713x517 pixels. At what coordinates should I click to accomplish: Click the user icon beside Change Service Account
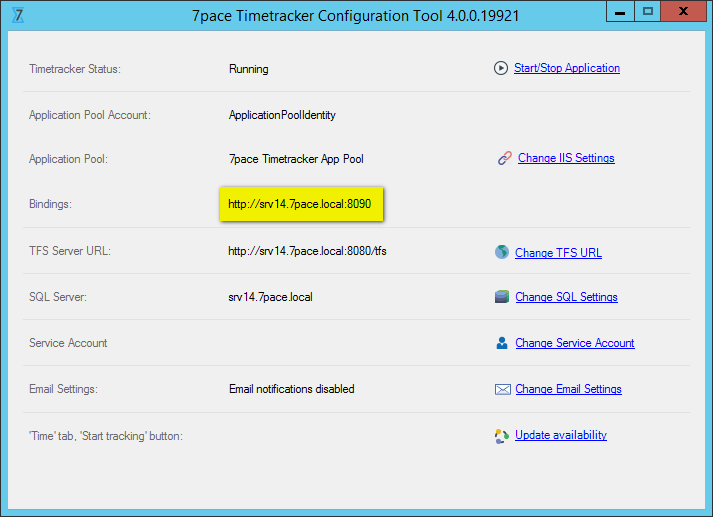(x=502, y=343)
